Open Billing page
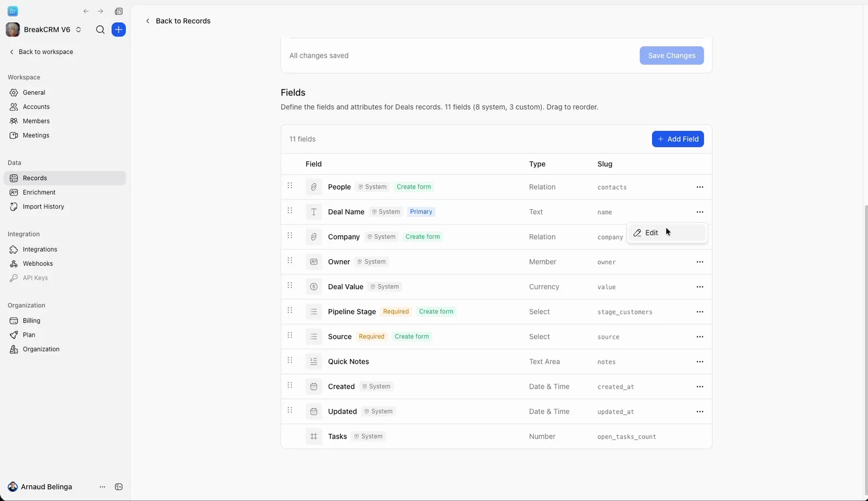The height and width of the screenshot is (501, 868). (65, 321)
